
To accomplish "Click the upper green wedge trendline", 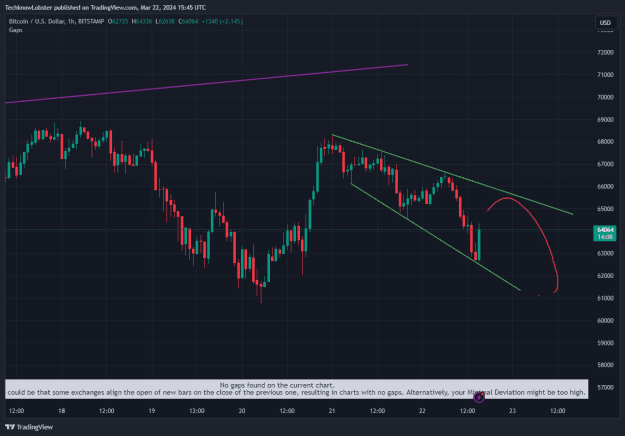I will click(452, 175).
